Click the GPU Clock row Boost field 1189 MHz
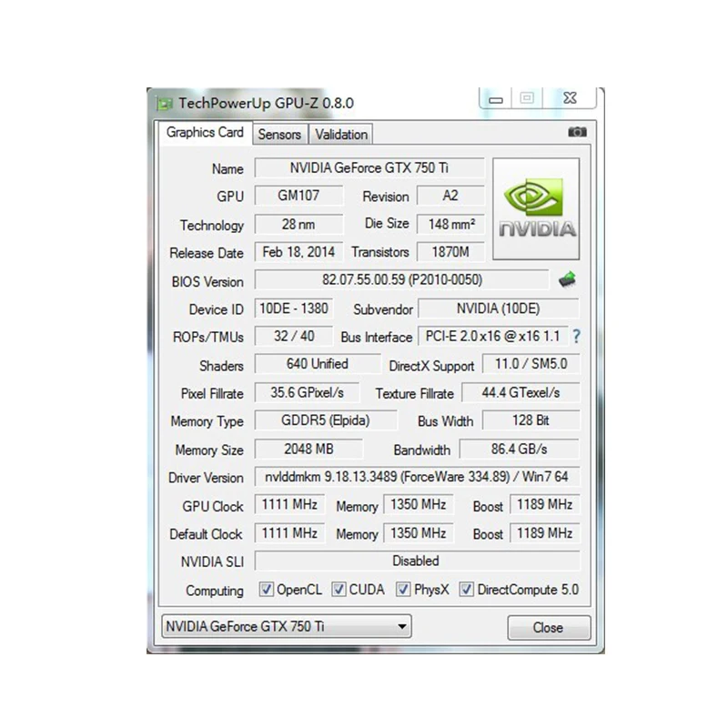 tap(545, 505)
